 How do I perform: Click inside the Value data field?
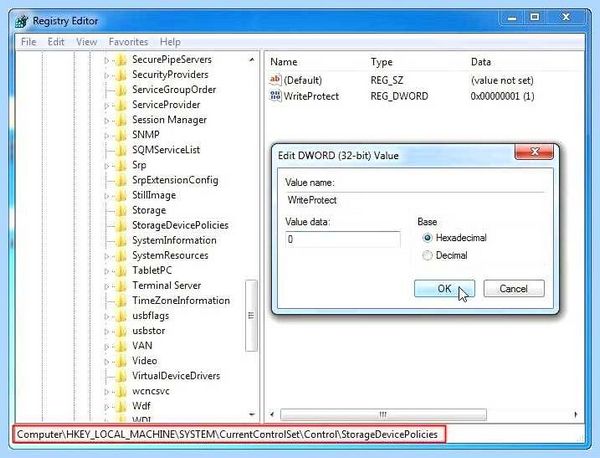[x=342, y=240]
